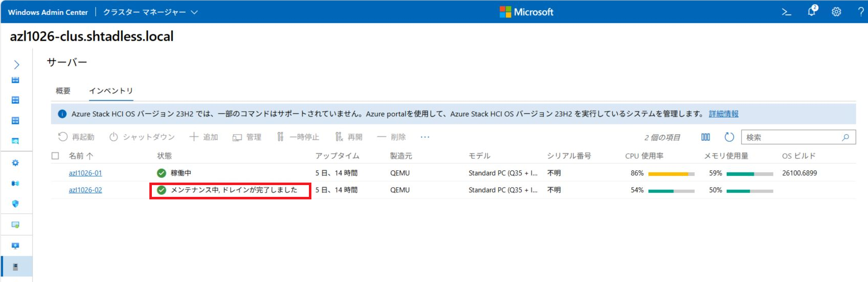The width and height of the screenshot is (868, 282).
Task: Click the 54% CPU usage bar
Action: tap(671, 191)
